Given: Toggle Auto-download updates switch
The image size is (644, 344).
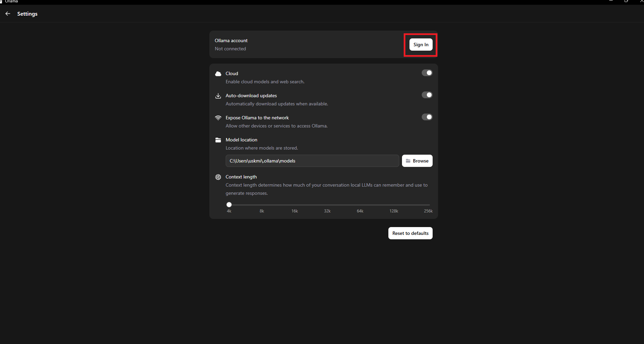Looking at the screenshot, I should coord(427,95).
